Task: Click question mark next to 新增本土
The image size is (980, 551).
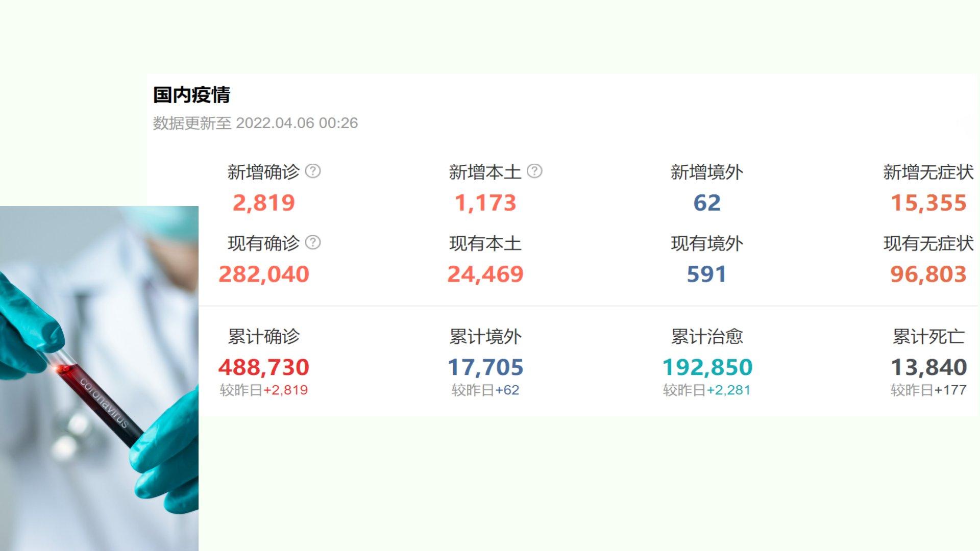Action: pyautogui.click(x=534, y=171)
